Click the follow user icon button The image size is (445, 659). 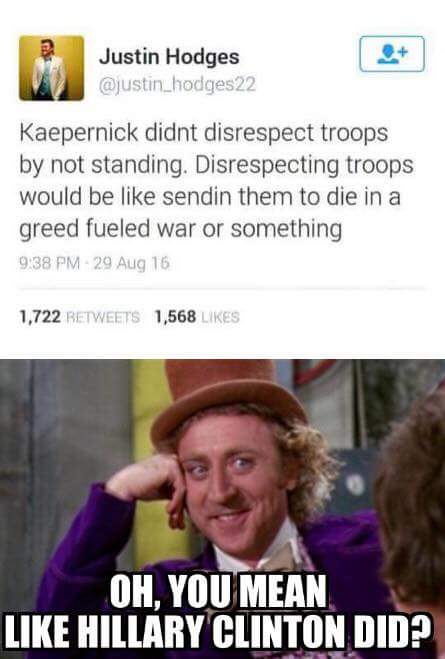click(392, 54)
